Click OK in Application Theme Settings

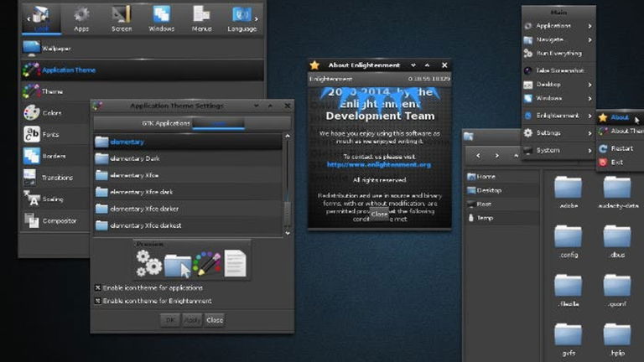coord(170,320)
